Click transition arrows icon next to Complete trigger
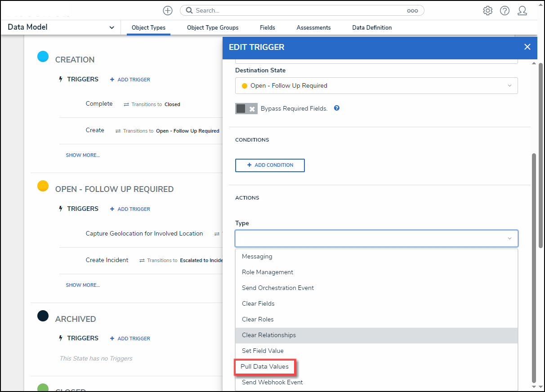This screenshot has height=392, width=545. tap(127, 104)
